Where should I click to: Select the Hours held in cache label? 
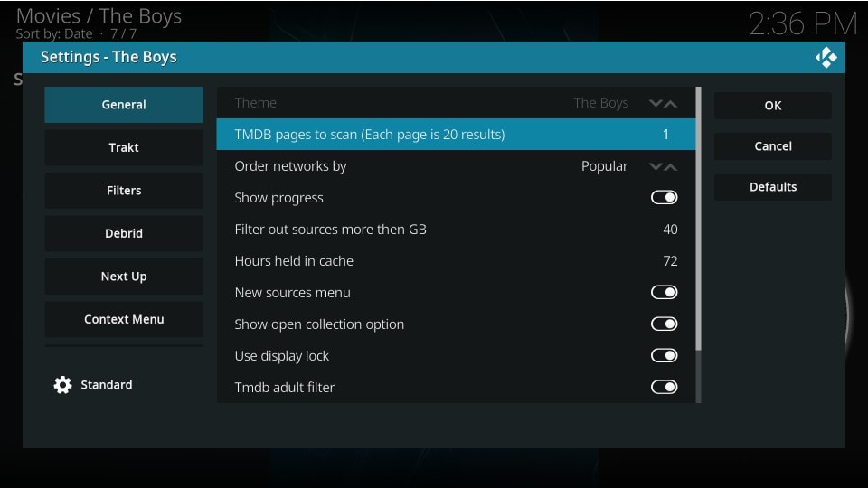294,261
